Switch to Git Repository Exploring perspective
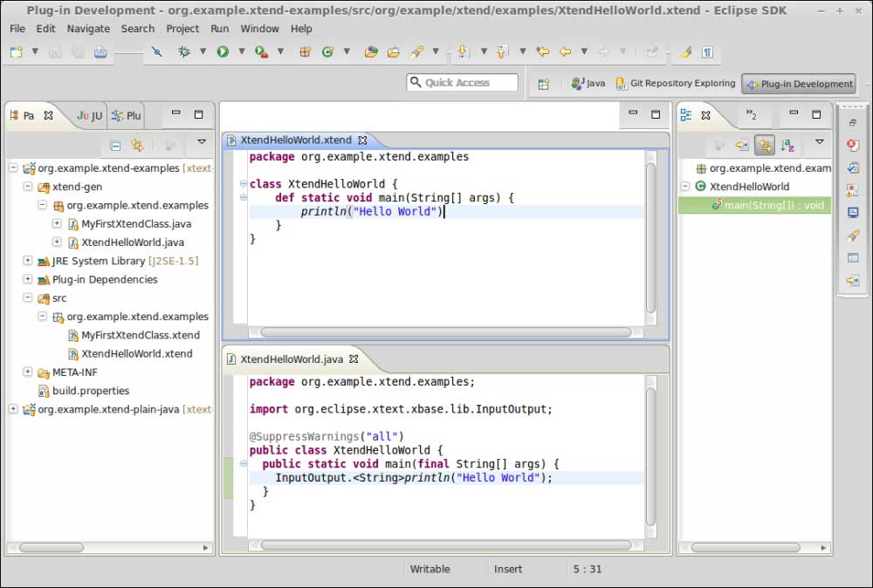Viewport: 873px width, 588px height. 675,84
